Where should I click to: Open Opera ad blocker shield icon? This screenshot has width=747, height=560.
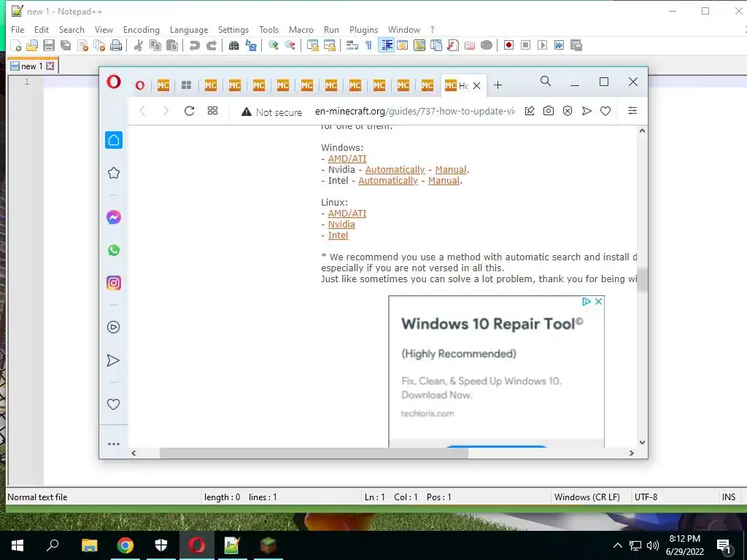[x=568, y=111]
